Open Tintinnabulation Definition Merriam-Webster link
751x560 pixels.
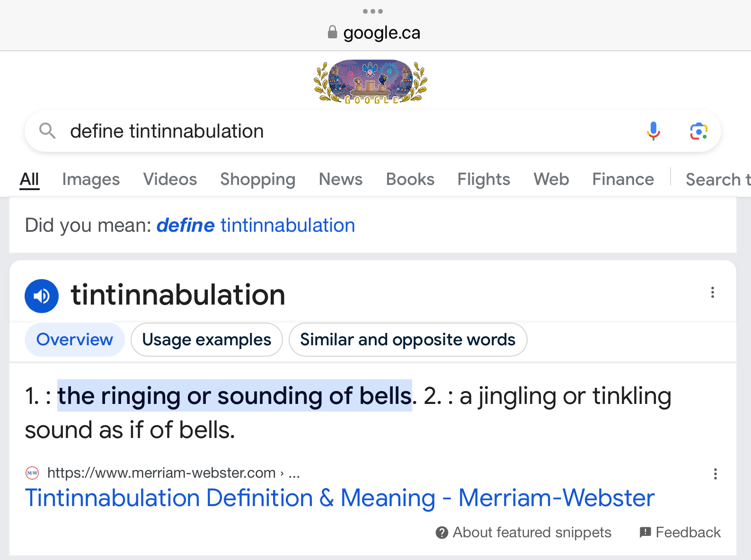coord(340,498)
